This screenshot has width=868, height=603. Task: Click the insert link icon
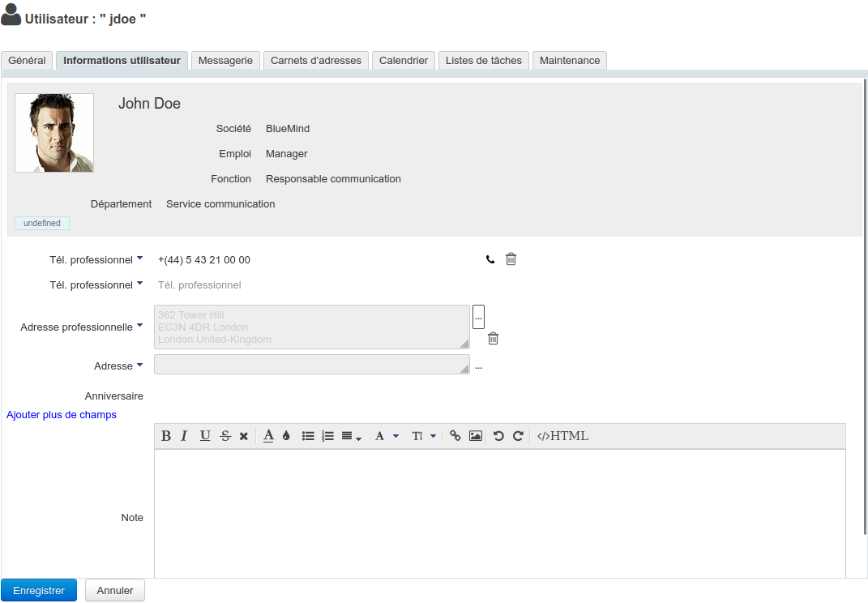pyautogui.click(x=455, y=436)
